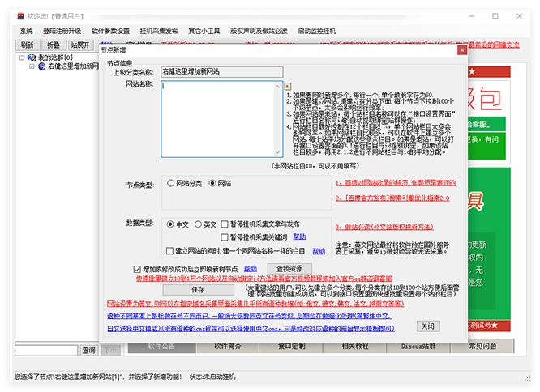Viewport: 540px width, 392px height.
Task: Open the 挂机采集发布 menu
Action: pos(159,31)
